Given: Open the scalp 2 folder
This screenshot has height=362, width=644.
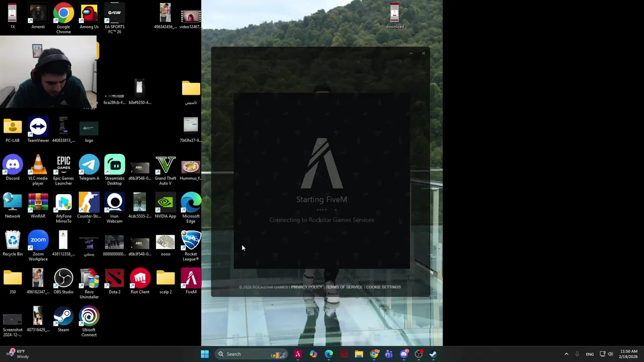Looking at the screenshot, I should [166, 282].
